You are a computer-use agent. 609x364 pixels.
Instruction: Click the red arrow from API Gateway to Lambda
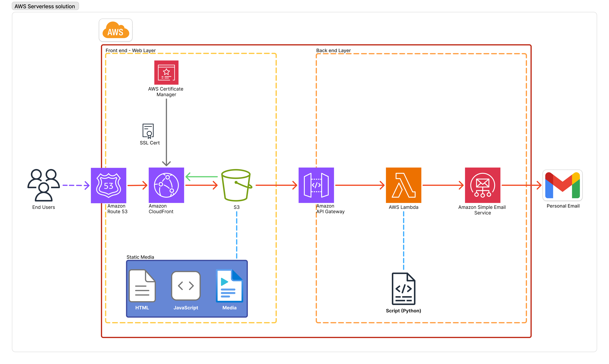[x=360, y=185]
